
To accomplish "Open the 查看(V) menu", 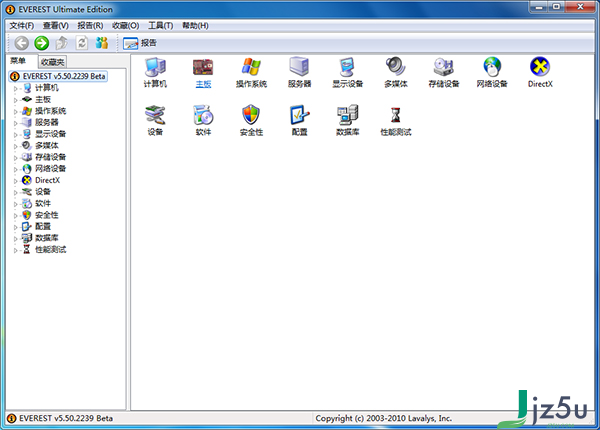I will (55, 26).
